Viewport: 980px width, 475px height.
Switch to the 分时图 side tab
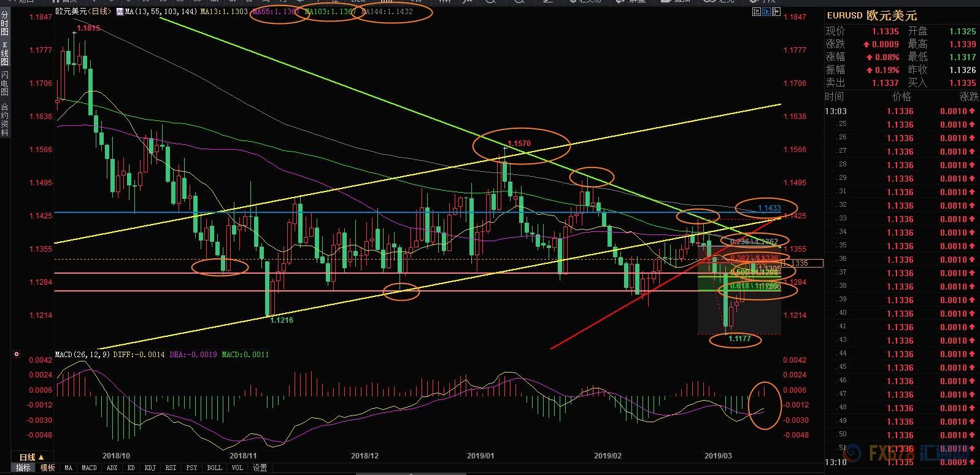coord(5,23)
